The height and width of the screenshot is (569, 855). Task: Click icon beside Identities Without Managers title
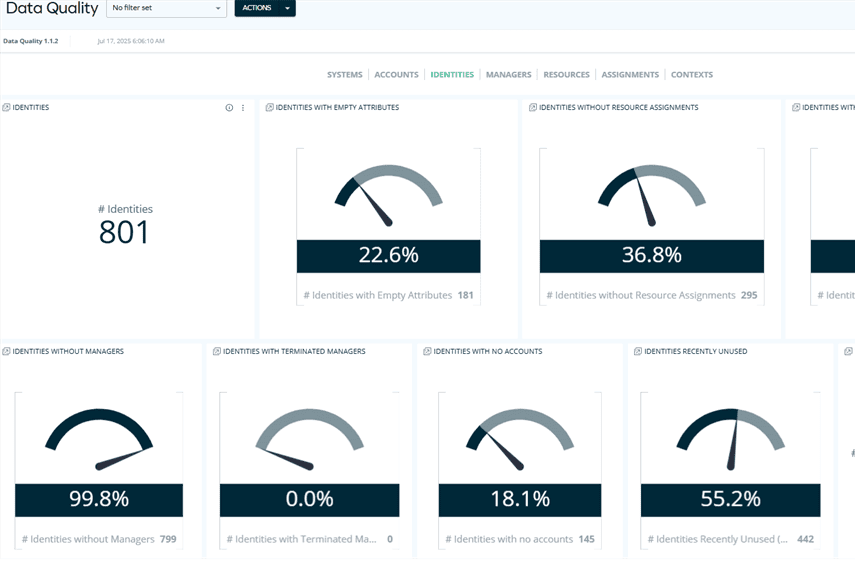[x=6, y=351]
